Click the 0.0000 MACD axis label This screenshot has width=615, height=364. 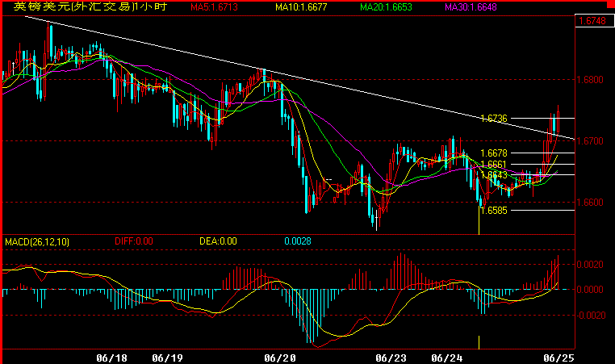click(590, 290)
